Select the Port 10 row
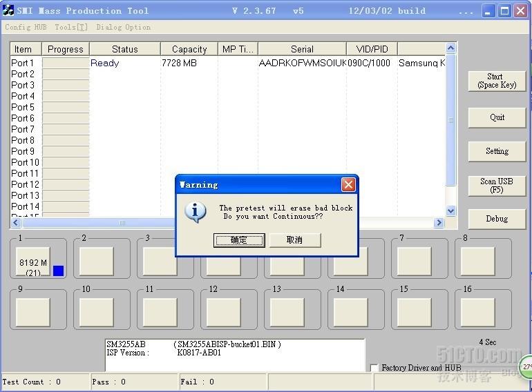This screenshot has width=532, height=392. tap(228, 162)
